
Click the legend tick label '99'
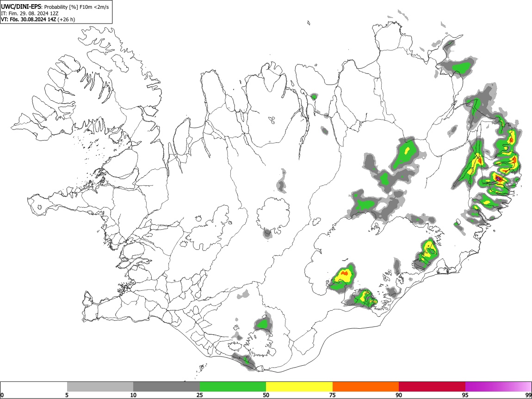coord(528,395)
